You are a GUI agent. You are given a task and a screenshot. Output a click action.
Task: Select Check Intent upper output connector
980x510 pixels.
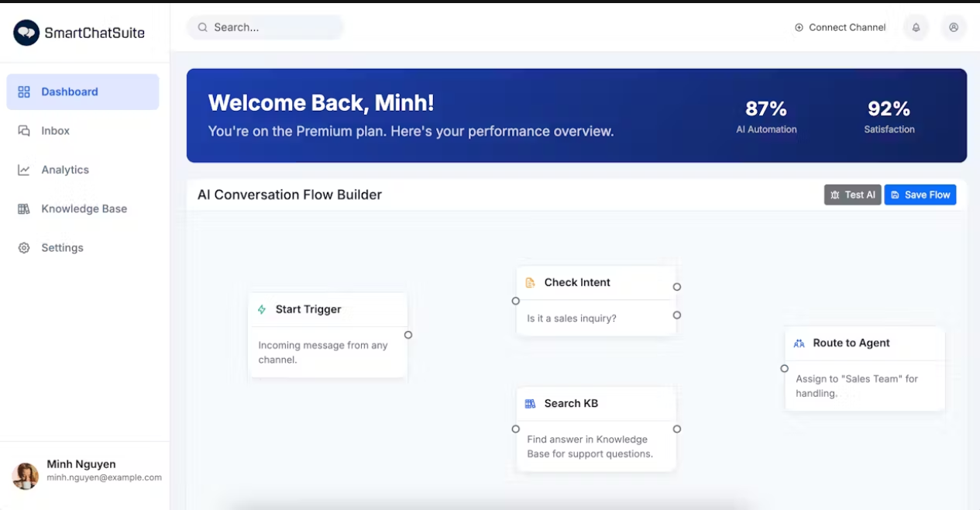coord(677,287)
